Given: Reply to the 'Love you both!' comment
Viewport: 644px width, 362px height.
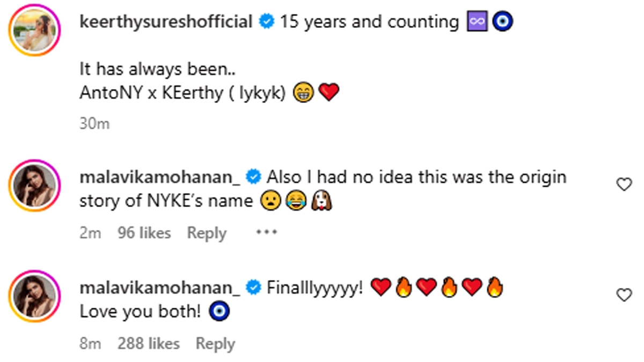Looking at the screenshot, I should (215, 344).
